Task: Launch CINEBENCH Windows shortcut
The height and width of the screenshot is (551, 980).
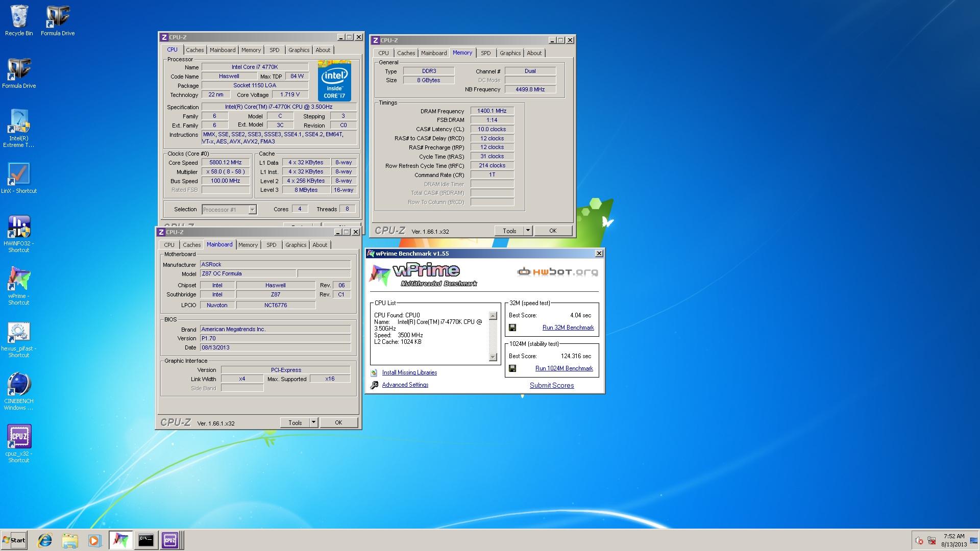Action: coord(19,391)
